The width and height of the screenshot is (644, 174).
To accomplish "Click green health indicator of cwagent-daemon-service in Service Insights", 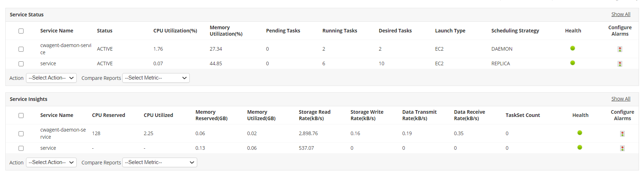I will tap(580, 133).
